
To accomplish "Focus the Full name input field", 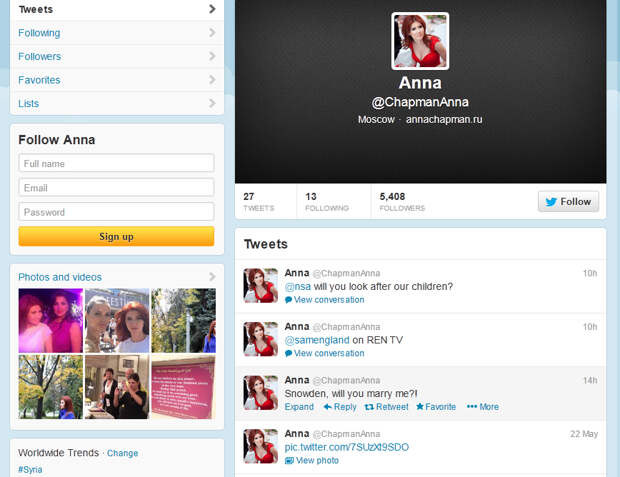I will click(x=116, y=163).
